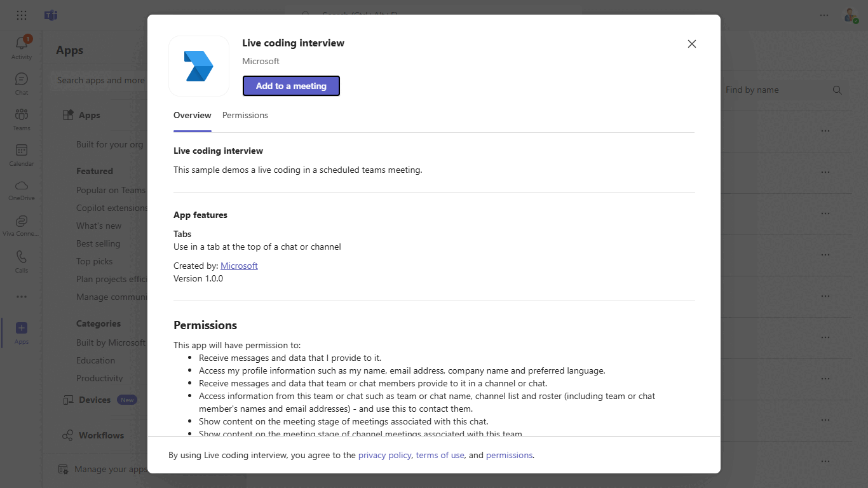Click the Find by name search magnifier
Screen dimensions: 868x488
(x=837, y=90)
